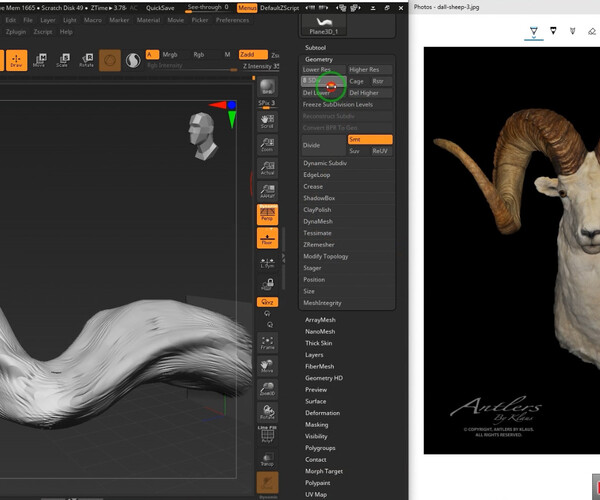Screen dimensions: 600x500
Task: Toggle the Floor grid button
Action: pos(267,238)
